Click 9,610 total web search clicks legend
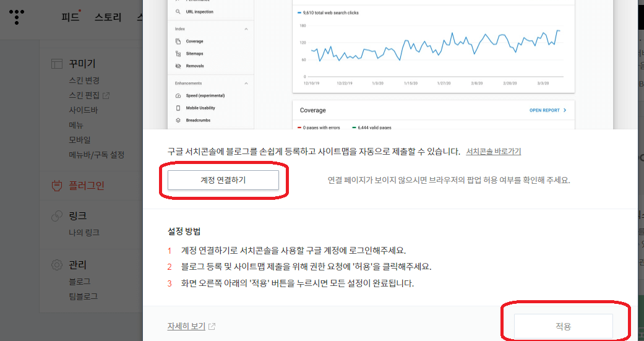The height and width of the screenshot is (341, 644). (328, 13)
